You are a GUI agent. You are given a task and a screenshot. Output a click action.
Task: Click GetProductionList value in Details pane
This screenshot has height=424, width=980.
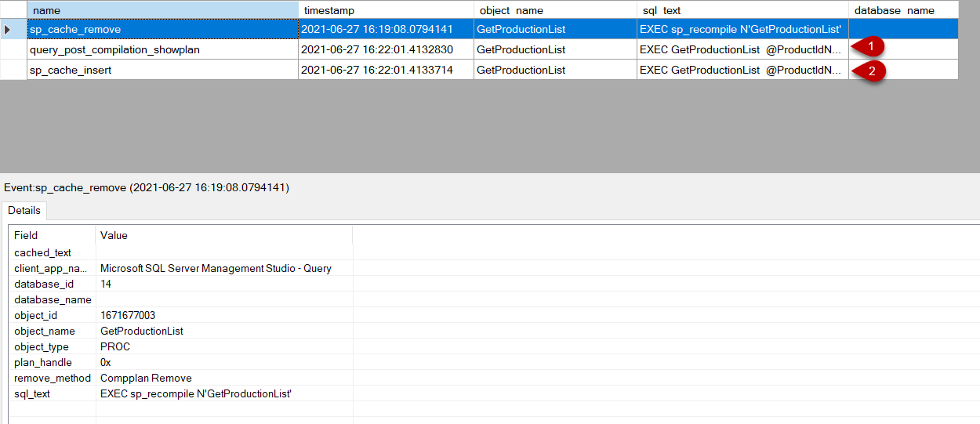tap(142, 331)
